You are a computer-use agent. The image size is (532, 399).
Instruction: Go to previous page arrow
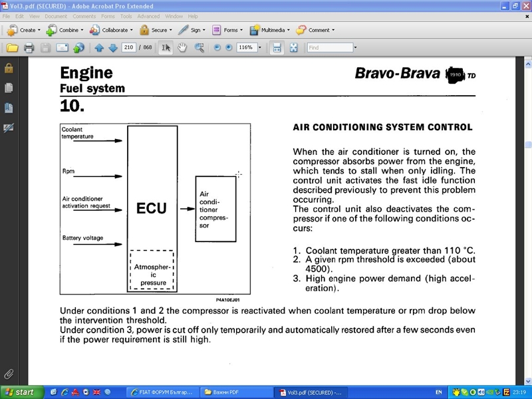click(x=99, y=48)
